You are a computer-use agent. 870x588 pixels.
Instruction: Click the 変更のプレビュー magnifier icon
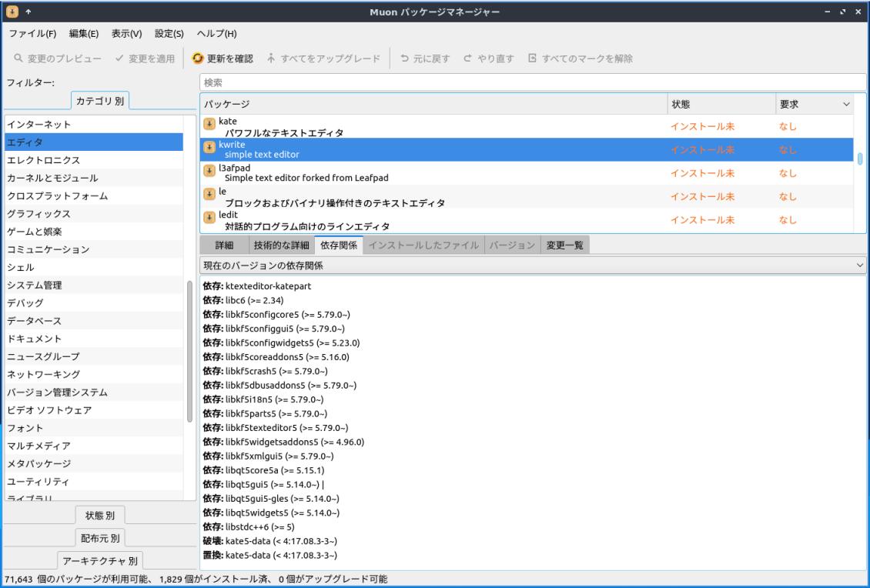click(x=18, y=58)
